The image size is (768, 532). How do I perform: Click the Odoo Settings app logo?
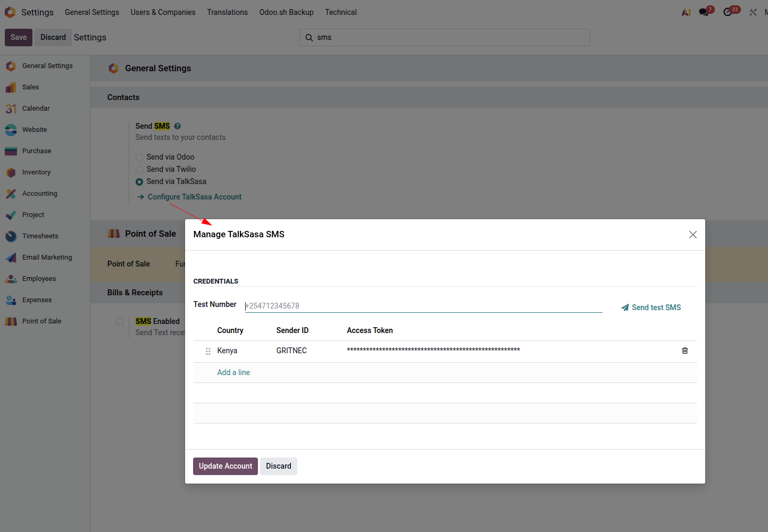pos(10,12)
